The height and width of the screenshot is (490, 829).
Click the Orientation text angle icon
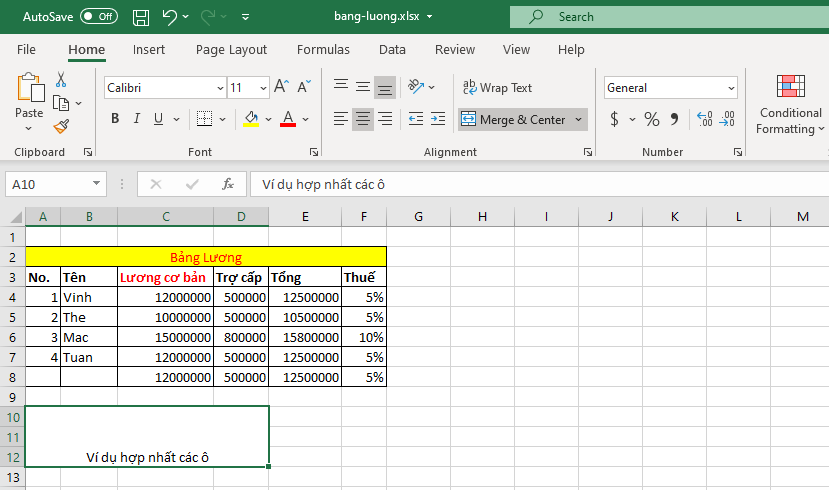[416, 86]
